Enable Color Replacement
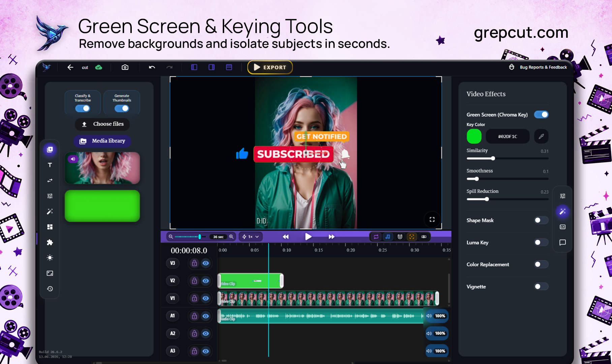 tap(541, 264)
